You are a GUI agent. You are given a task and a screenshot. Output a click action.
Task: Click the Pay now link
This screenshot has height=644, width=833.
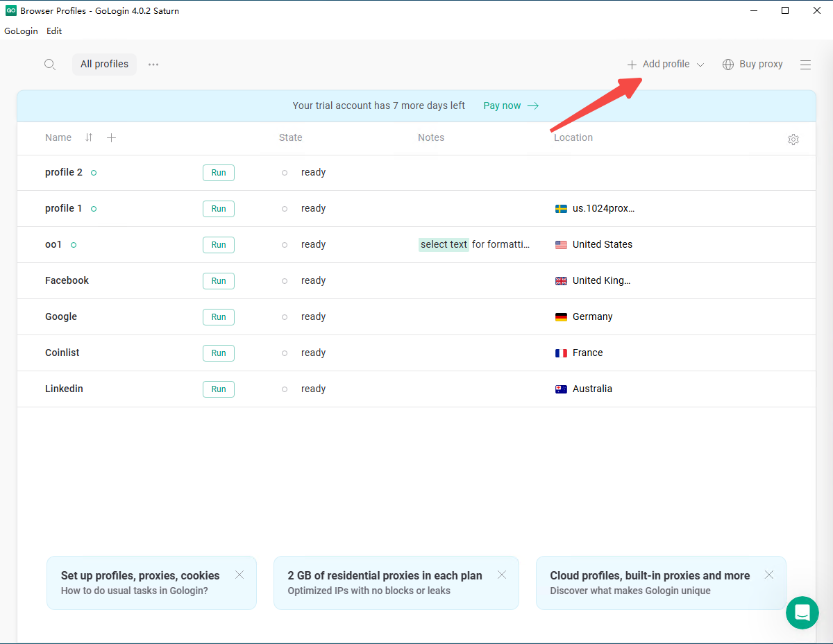click(x=511, y=105)
